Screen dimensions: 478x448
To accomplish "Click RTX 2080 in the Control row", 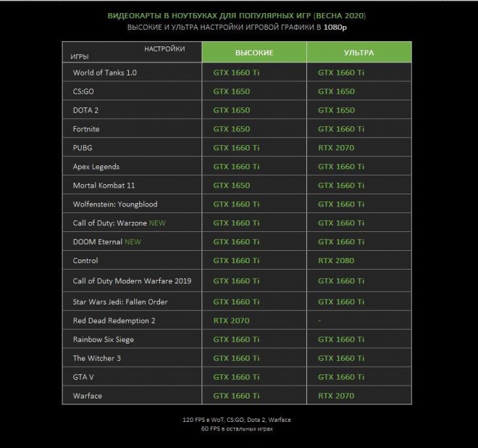I will (x=336, y=261).
